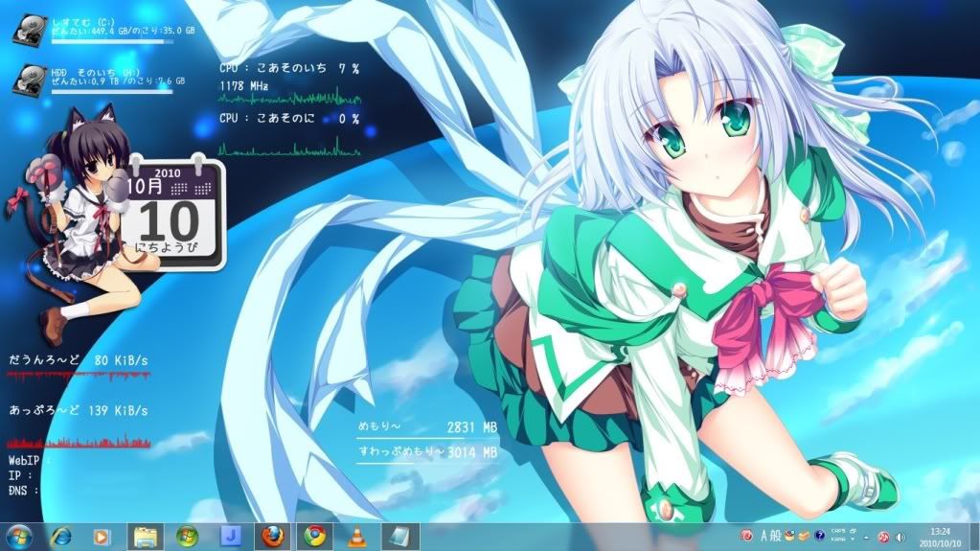This screenshot has width=980, height=551.
Task: Click the Show Desktop button strip
Action: [975, 538]
